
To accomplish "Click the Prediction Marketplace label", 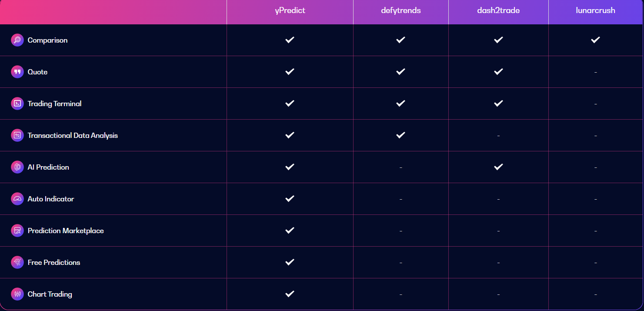I will tap(66, 231).
